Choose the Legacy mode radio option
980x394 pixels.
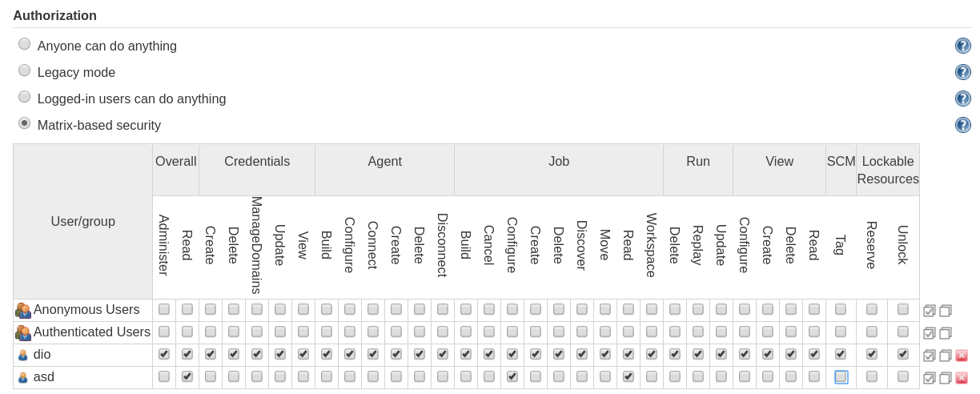click(x=25, y=70)
